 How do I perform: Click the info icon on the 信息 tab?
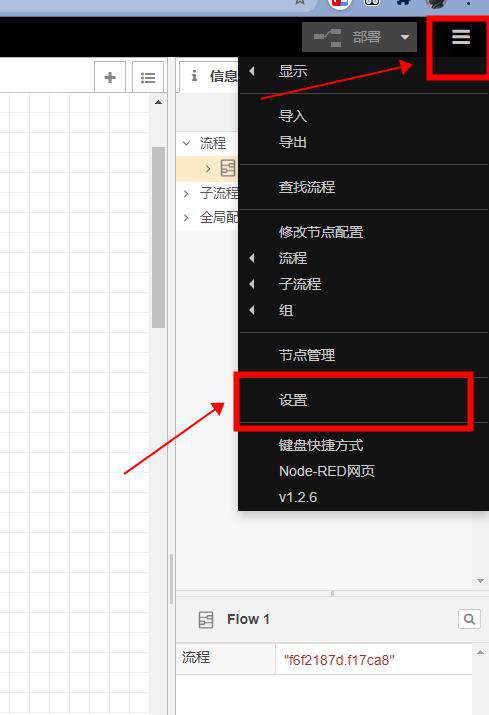tap(194, 76)
